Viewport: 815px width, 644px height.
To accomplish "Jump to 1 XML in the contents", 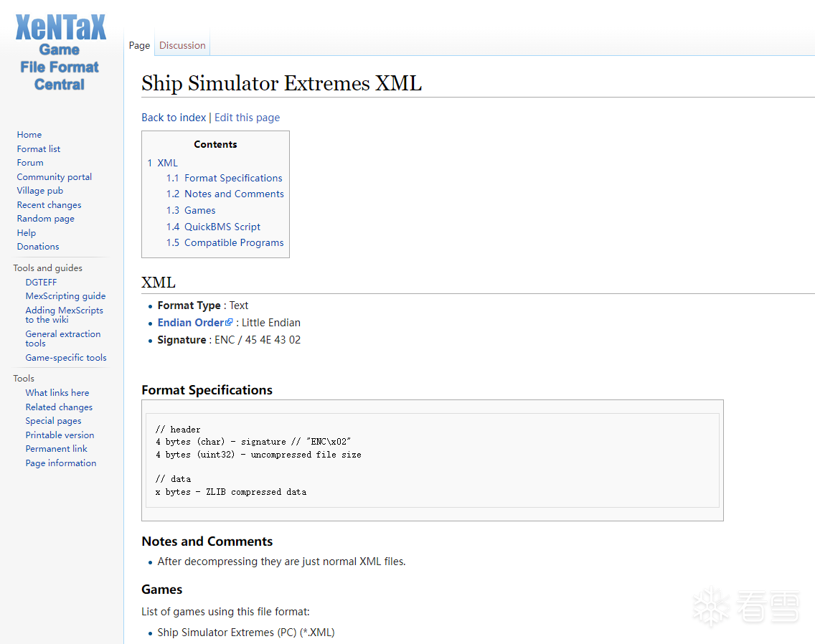I will (163, 163).
